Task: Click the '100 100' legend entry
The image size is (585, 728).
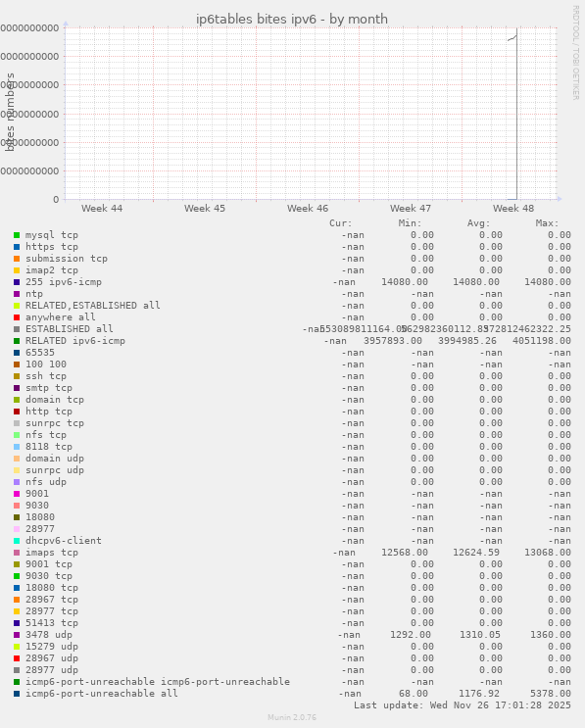Action: 46,364
